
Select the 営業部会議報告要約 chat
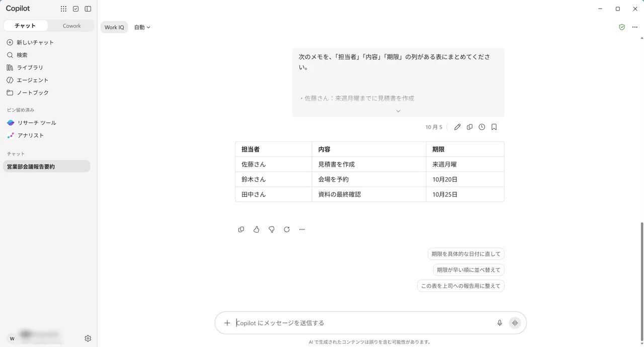point(46,166)
